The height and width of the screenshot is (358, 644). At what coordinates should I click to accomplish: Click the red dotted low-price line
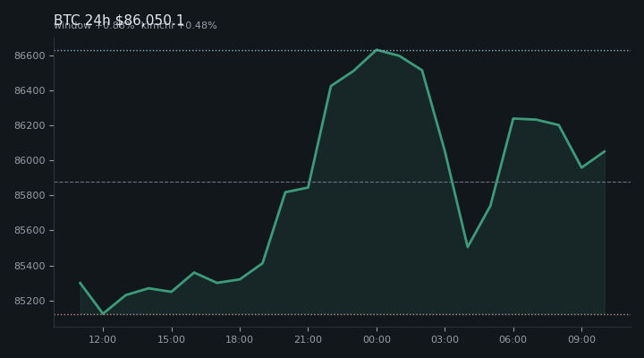click(x=343, y=315)
